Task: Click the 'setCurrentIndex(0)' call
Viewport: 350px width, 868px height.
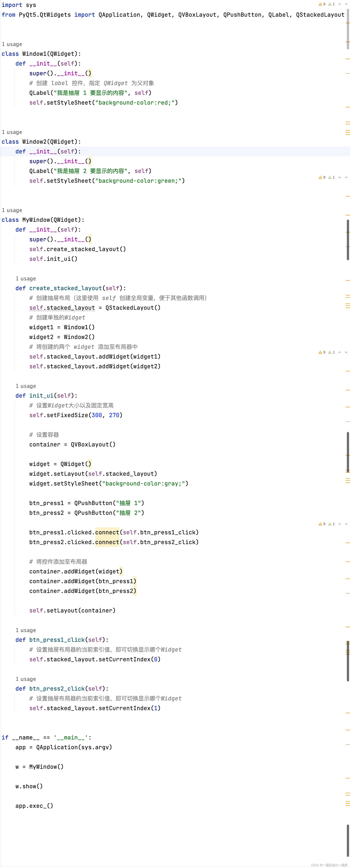Action: [x=129, y=660]
